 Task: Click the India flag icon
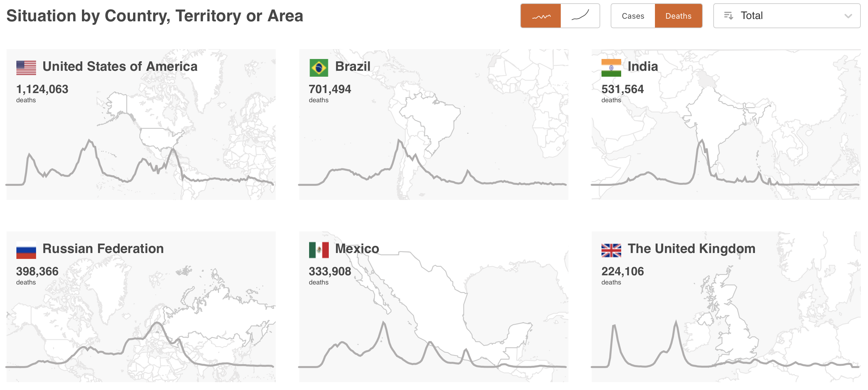pyautogui.click(x=611, y=68)
